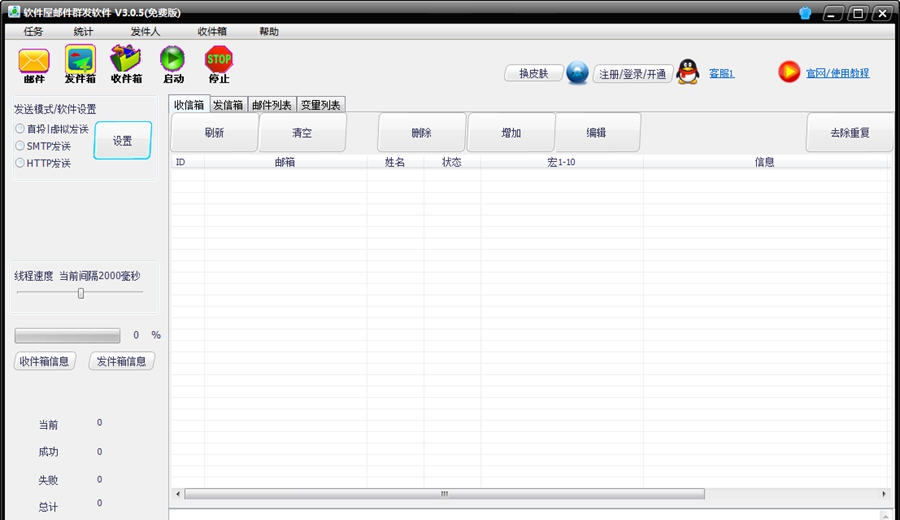Click the 换皮肤 change skin button

click(x=534, y=73)
